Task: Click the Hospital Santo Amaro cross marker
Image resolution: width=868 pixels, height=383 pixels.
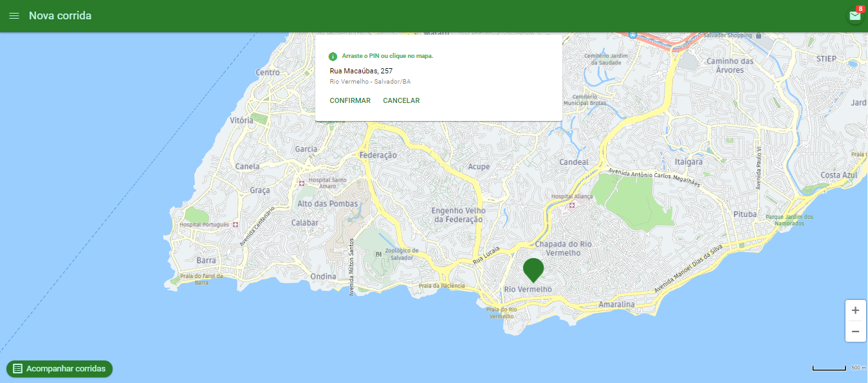Action: coord(302,183)
